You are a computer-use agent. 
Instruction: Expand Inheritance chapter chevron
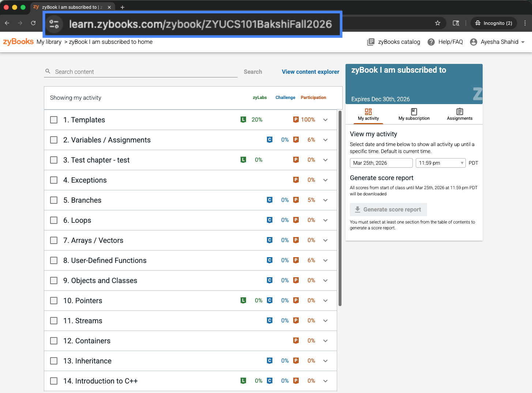pos(325,361)
